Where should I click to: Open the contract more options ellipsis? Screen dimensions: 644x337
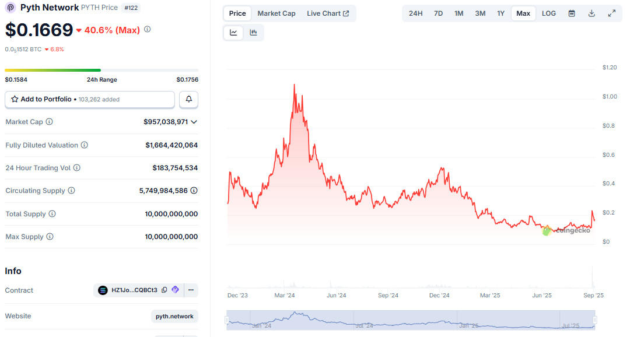(x=191, y=290)
